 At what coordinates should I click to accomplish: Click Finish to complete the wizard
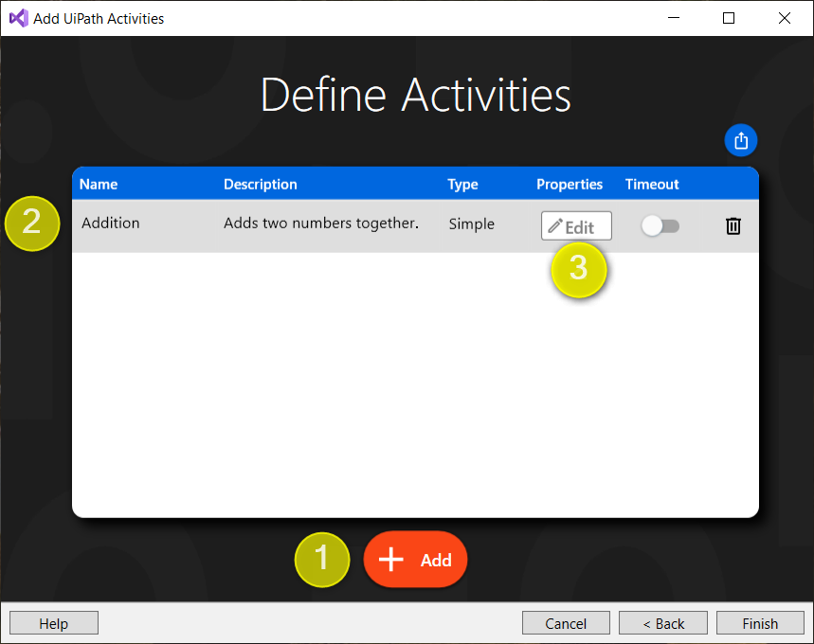pos(760,622)
